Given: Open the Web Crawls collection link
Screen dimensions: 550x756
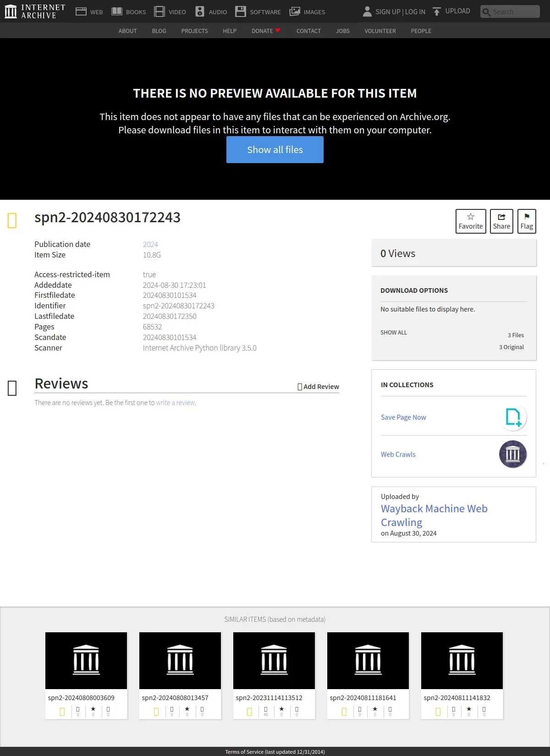Looking at the screenshot, I should [398, 455].
